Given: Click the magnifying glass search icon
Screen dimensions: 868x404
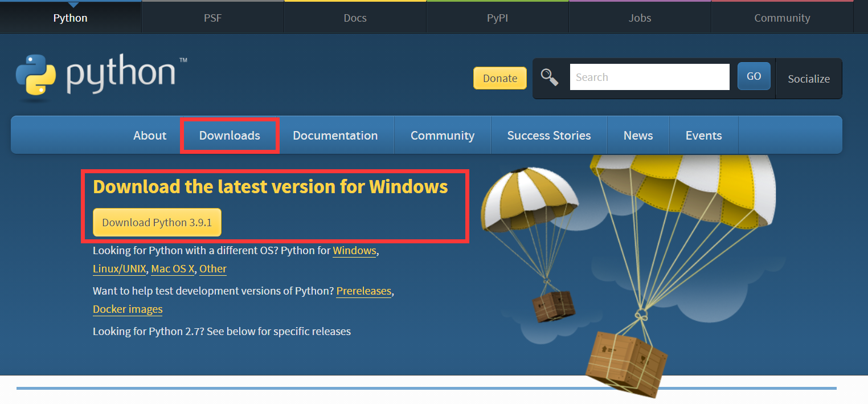Looking at the screenshot, I should 549,77.
